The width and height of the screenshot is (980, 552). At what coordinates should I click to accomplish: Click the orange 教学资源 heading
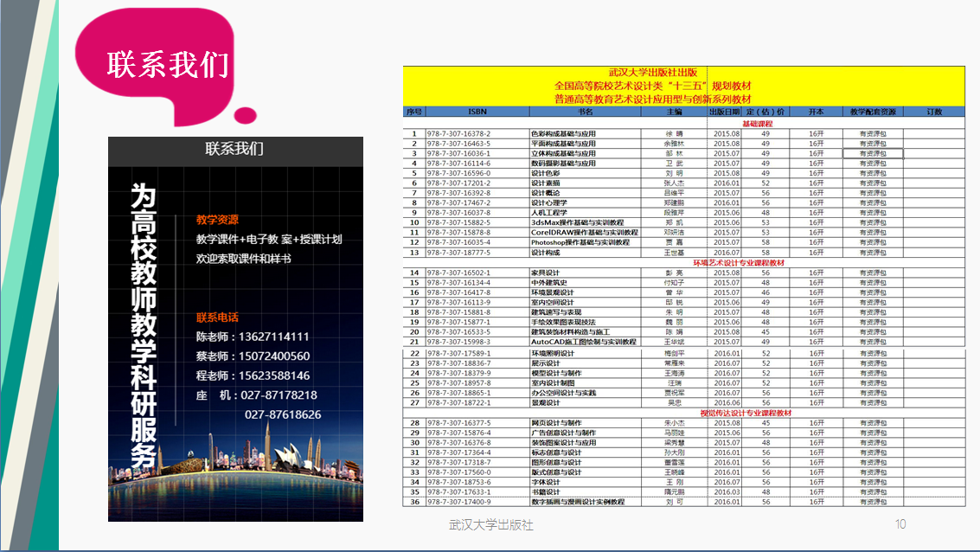(217, 220)
